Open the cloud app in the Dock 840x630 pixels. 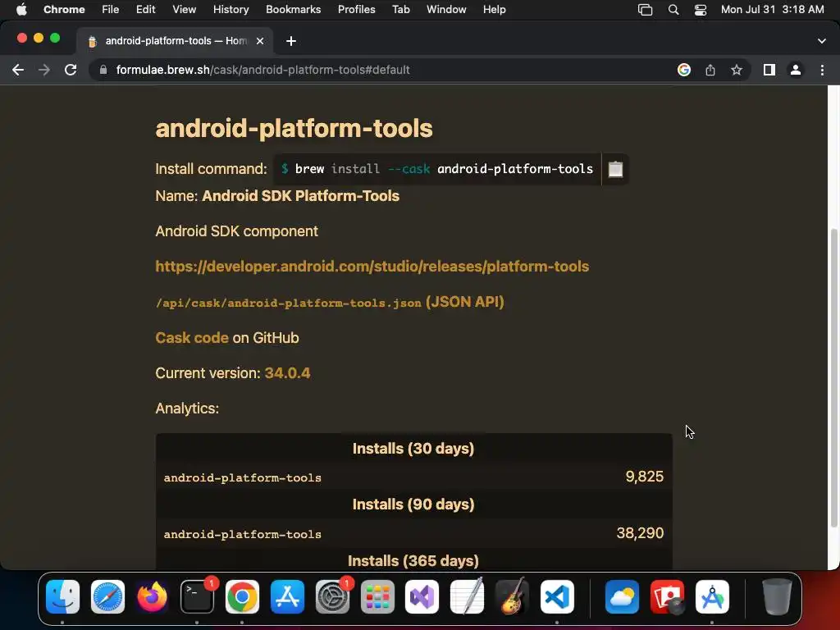point(622,597)
